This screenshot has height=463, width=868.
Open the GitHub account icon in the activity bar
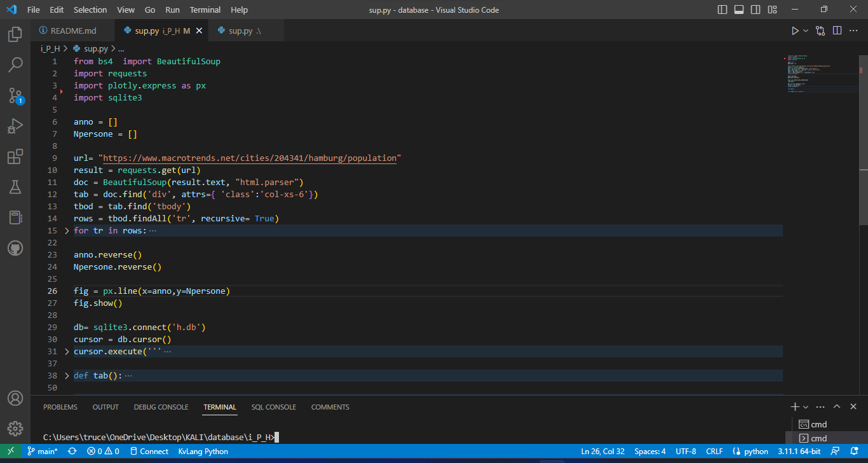coord(15,248)
